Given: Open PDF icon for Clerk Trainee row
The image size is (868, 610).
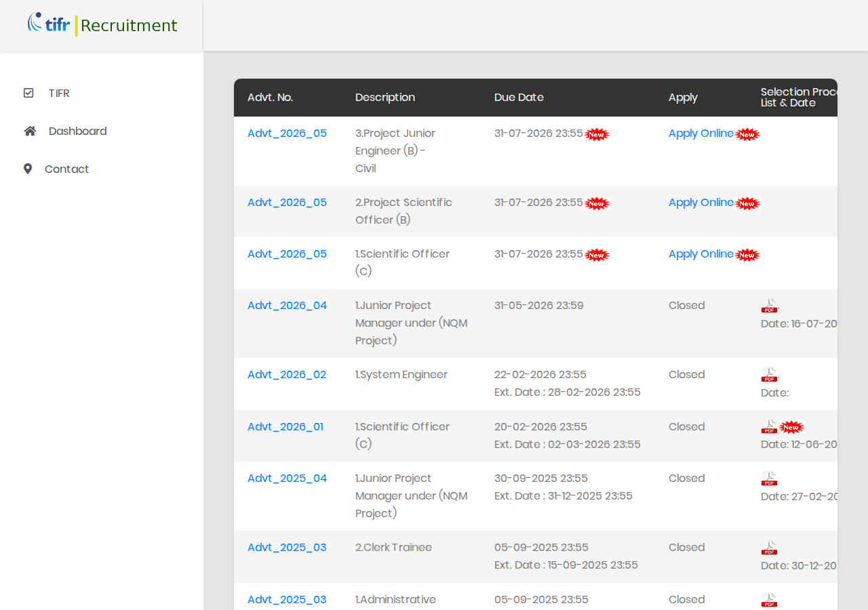Looking at the screenshot, I should tap(769, 548).
